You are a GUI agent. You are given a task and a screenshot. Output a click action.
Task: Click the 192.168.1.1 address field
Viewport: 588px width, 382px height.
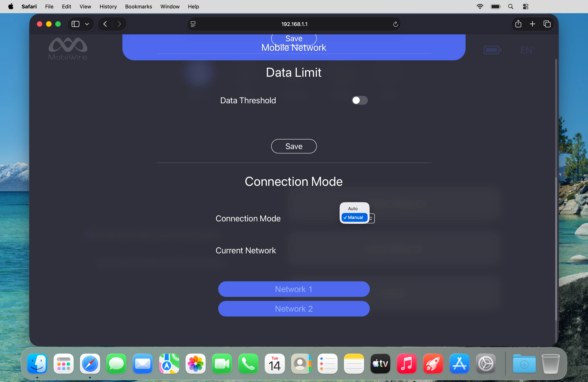pos(294,24)
